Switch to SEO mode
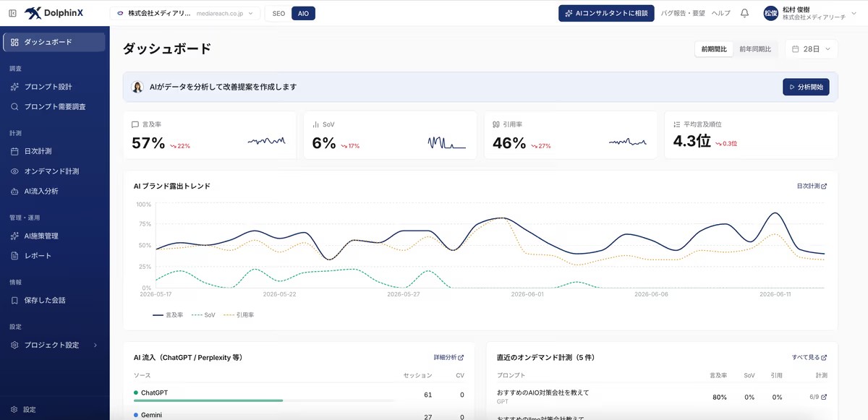868x420 pixels. pyautogui.click(x=278, y=13)
